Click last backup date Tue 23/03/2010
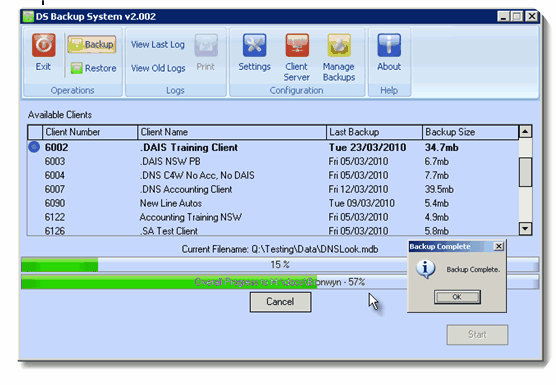The height and width of the screenshot is (385, 556). coord(367,147)
